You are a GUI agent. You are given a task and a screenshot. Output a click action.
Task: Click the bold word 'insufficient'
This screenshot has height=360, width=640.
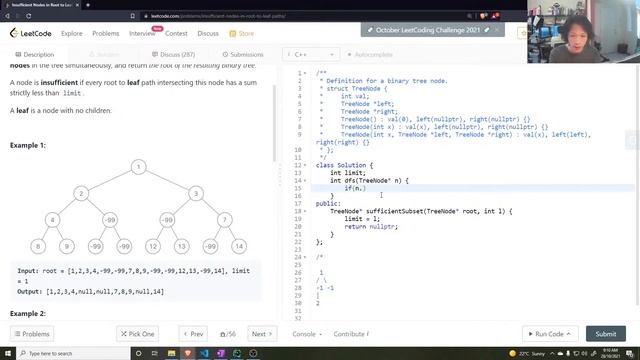pos(59,82)
